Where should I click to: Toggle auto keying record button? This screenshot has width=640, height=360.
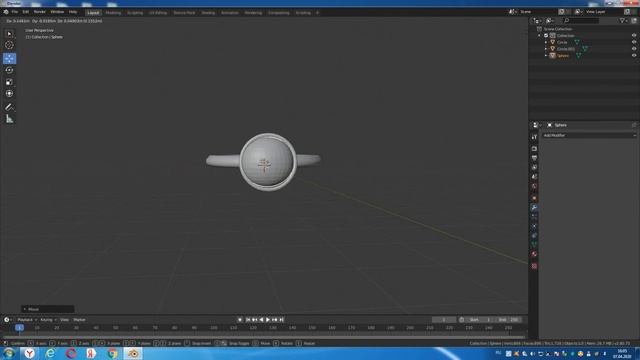[x=240, y=320]
